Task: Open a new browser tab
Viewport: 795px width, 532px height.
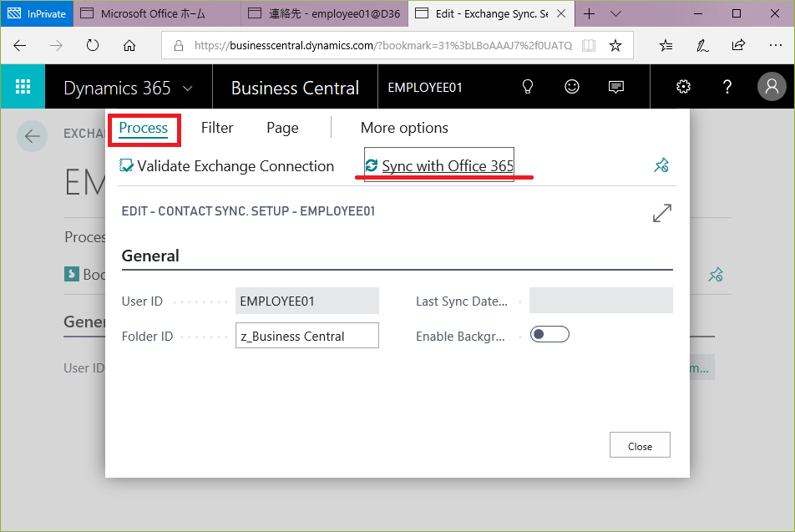Action: (x=590, y=13)
